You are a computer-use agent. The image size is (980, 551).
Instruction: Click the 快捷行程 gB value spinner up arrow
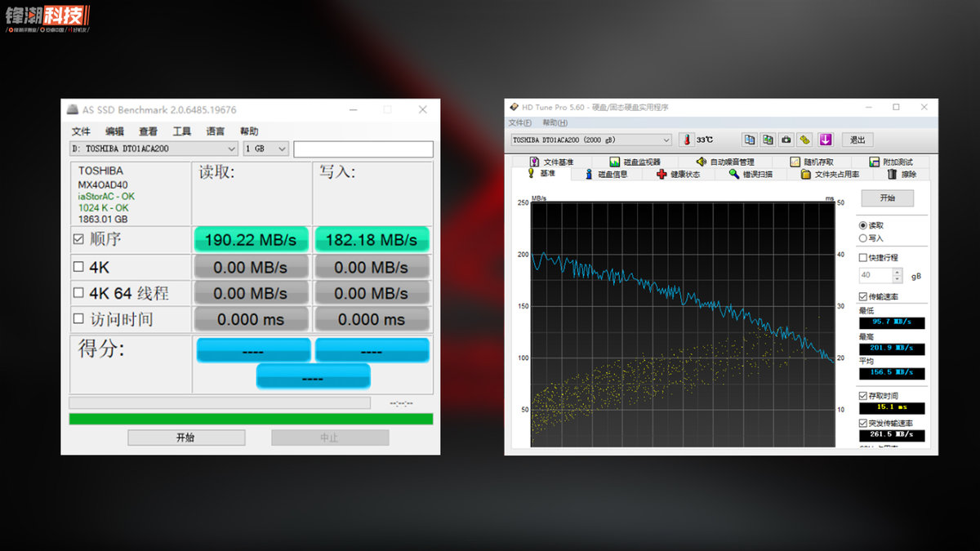tap(897, 272)
